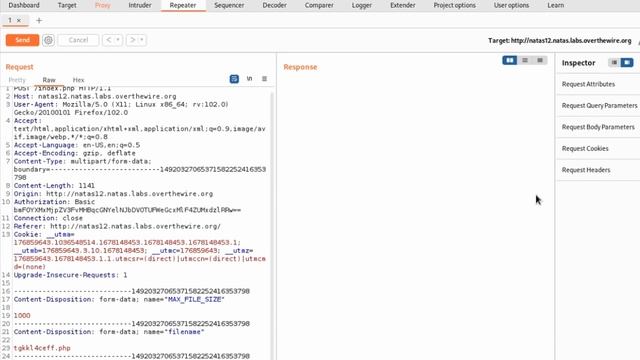Add a new Repeater tab with plus
This screenshot has height=360, width=640.
click(x=39, y=20)
